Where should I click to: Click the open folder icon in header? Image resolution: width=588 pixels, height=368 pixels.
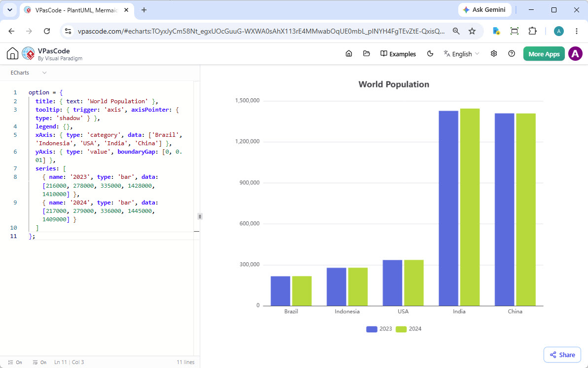(367, 54)
